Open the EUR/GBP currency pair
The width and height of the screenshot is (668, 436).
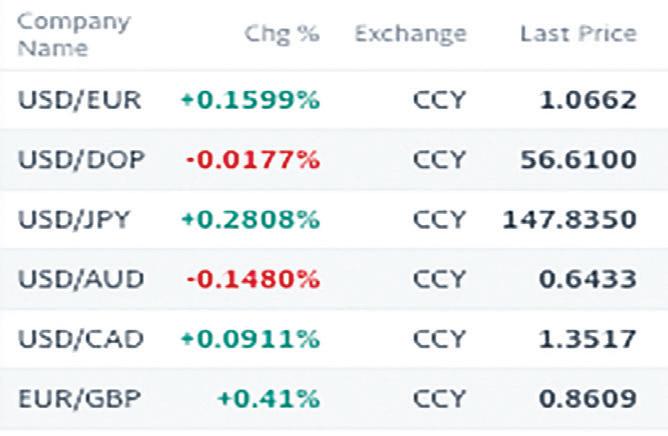79,399
